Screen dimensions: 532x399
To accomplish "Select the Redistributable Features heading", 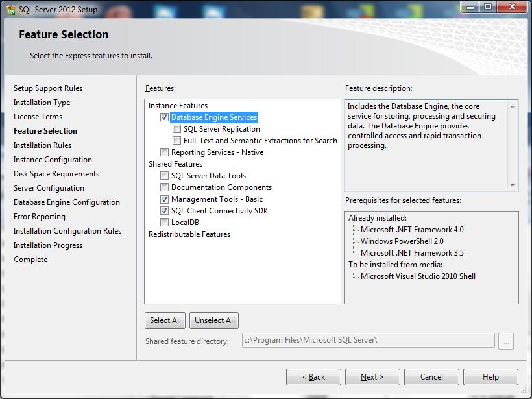I will pos(189,234).
